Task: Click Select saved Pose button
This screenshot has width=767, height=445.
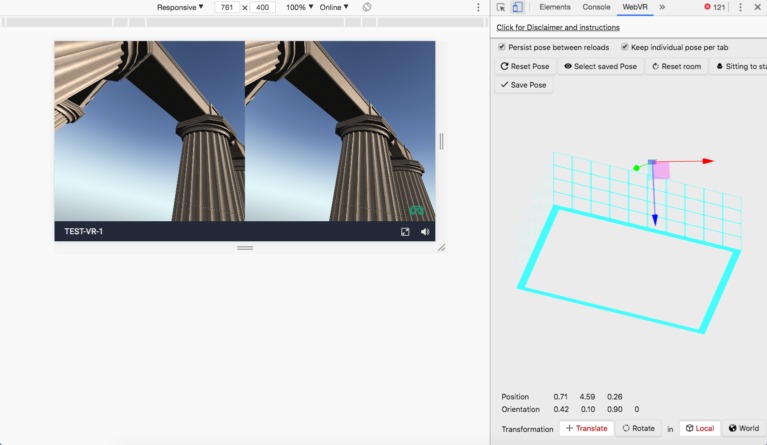Action: point(600,66)
